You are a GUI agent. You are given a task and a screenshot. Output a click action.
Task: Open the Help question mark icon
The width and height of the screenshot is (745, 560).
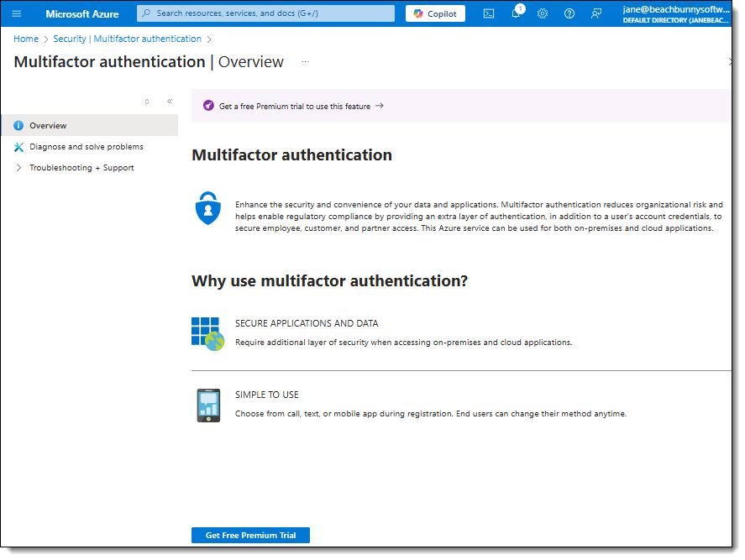point(569,13)
